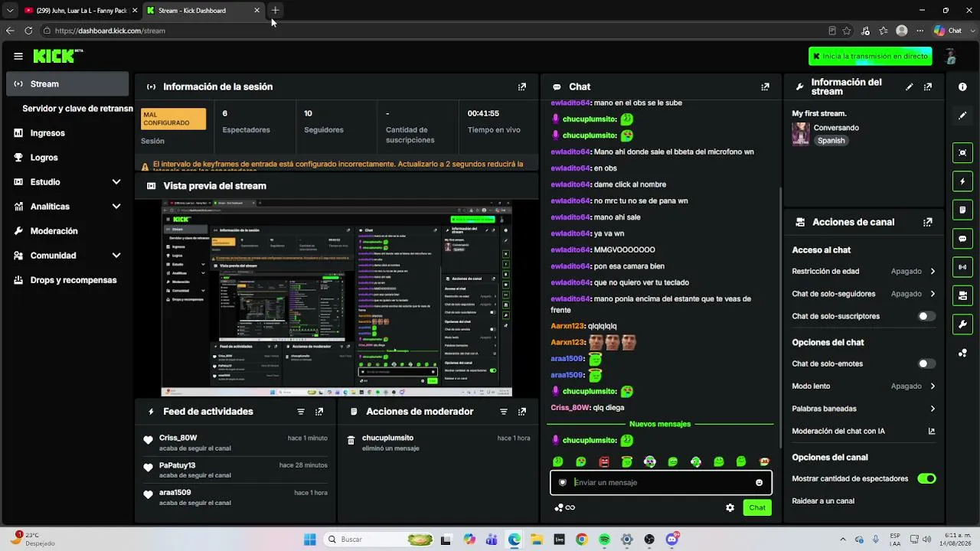The width and height of the screenshot is (980, 551).
Task: Disable Mostrar cantidad de espectadores switch
Action: 926,479
